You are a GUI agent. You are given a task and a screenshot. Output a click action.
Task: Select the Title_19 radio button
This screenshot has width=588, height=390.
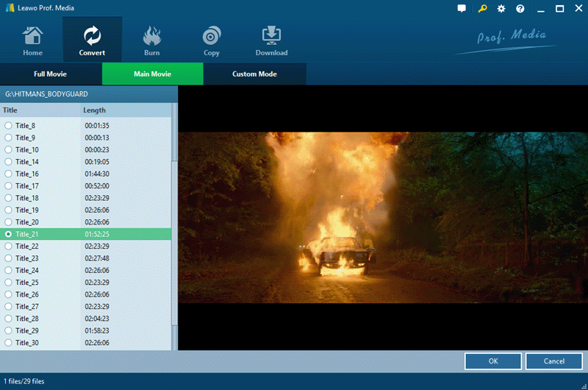point(8,210)
